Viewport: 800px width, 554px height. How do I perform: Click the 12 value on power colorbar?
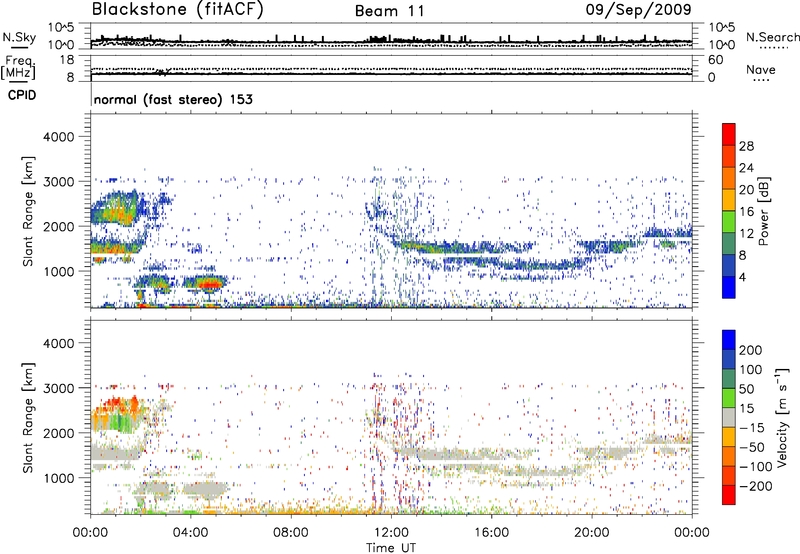click(746, 234)
